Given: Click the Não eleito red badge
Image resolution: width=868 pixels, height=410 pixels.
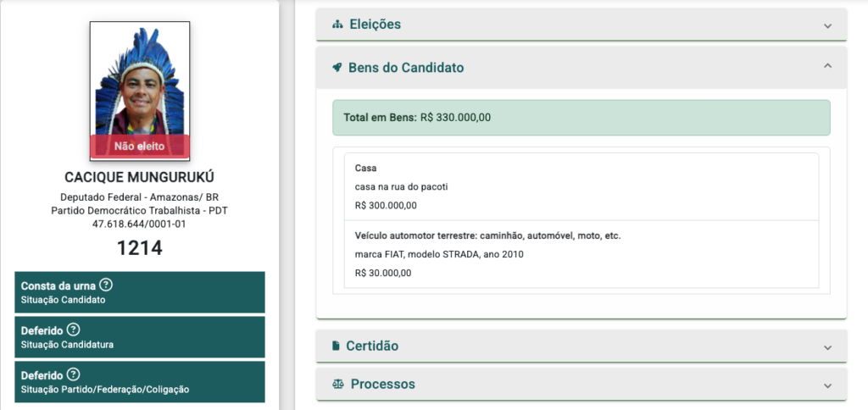Looking at the screenshot, I should point(140,147).
